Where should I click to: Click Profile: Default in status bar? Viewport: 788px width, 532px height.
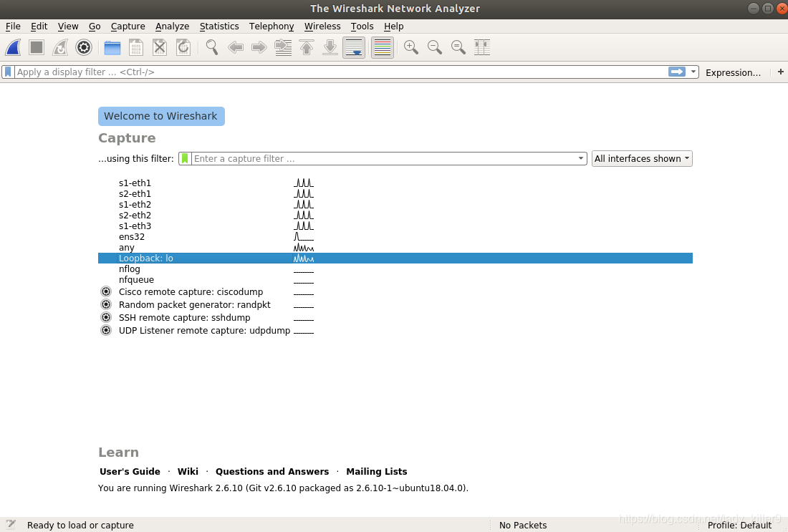(739, 526)
